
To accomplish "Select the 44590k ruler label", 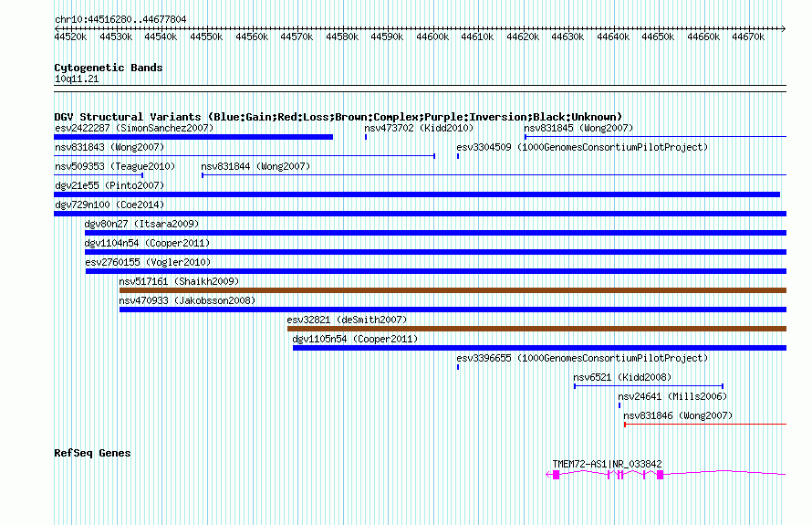I will 387,37.
